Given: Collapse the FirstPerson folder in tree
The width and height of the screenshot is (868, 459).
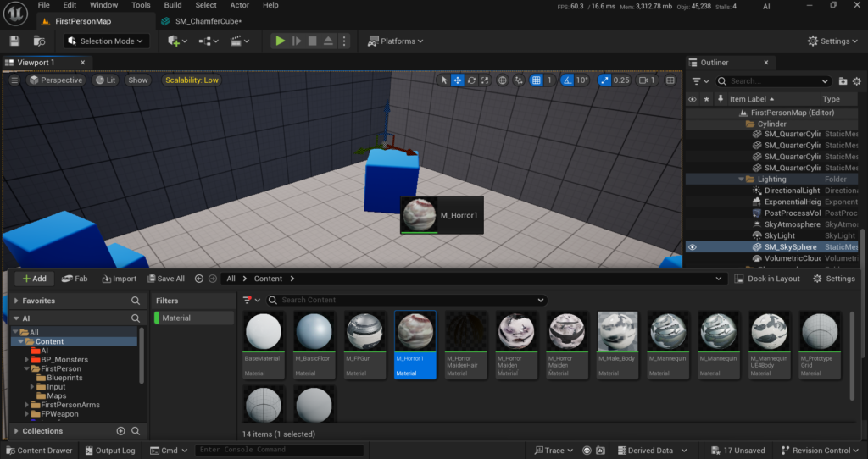Looking at the screenshot, I should click(26, 368).
